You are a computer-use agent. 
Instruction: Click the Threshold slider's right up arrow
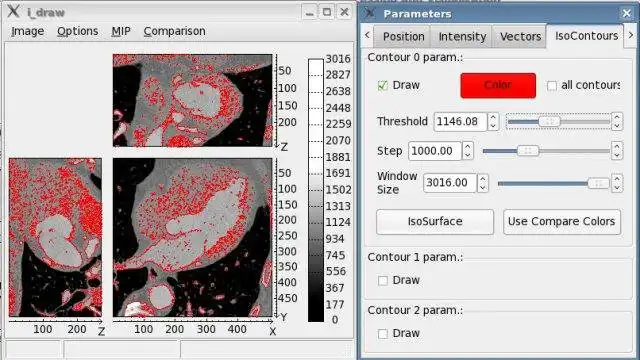[x=617, y=117]
